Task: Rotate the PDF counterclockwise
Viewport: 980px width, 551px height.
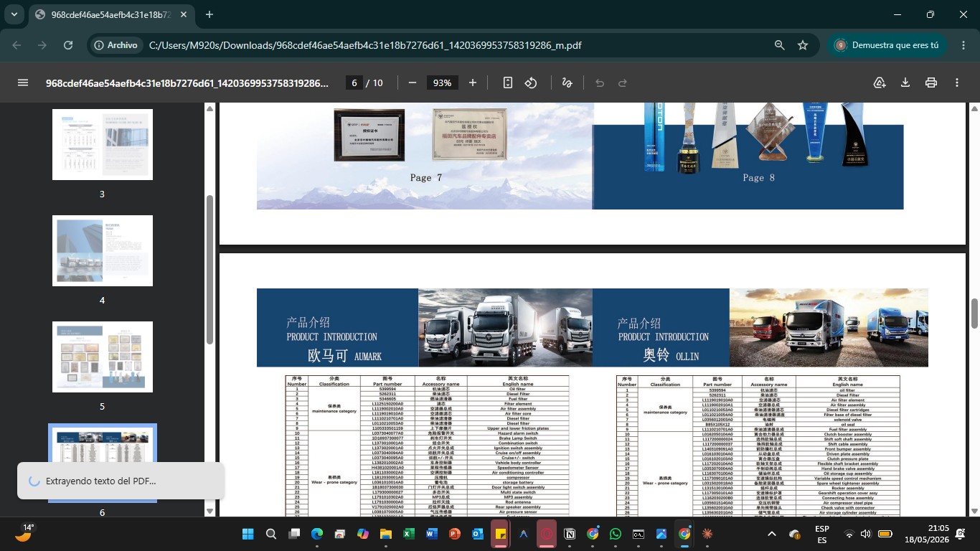Action: (531, 83)
